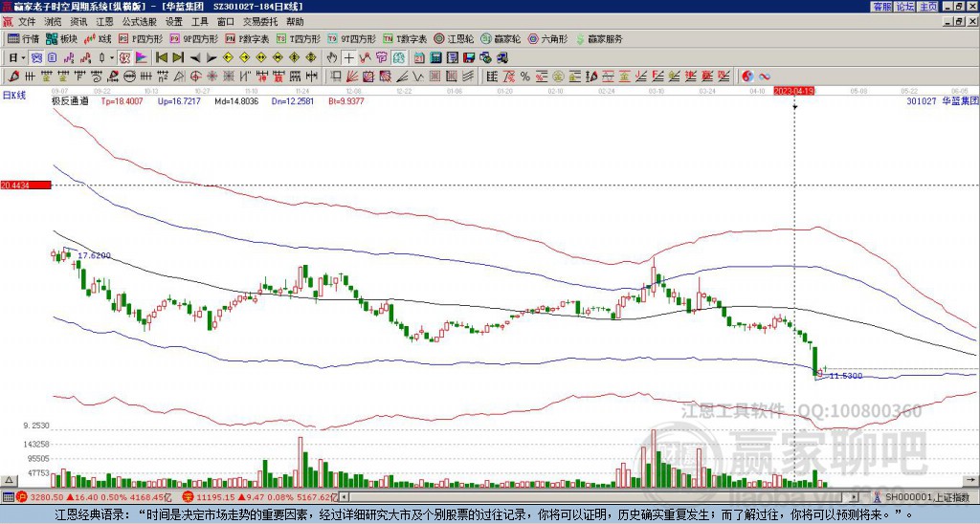This screenshot has width=980, height=524.
Task: Toggle the colored flag indicator icon
Action: 142,58
